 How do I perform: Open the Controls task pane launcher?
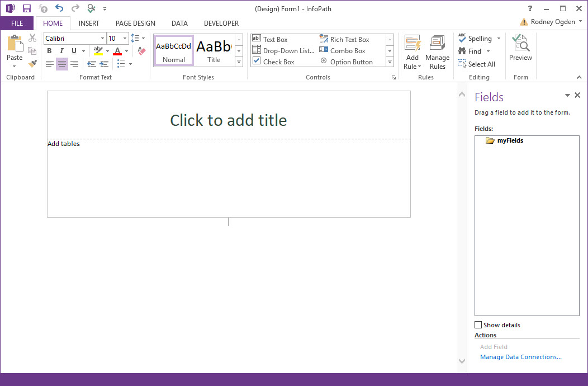click(393, 78)
